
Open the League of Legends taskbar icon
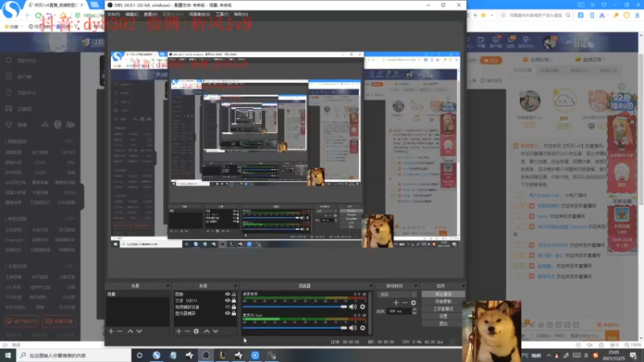tap(222, 356)
